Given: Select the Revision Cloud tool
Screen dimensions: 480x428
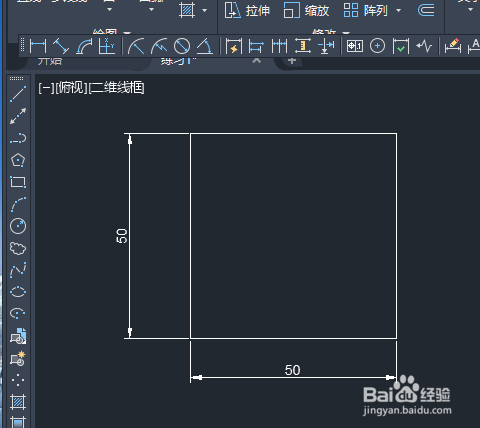Looking at the screenshot, I should (18, 248).
